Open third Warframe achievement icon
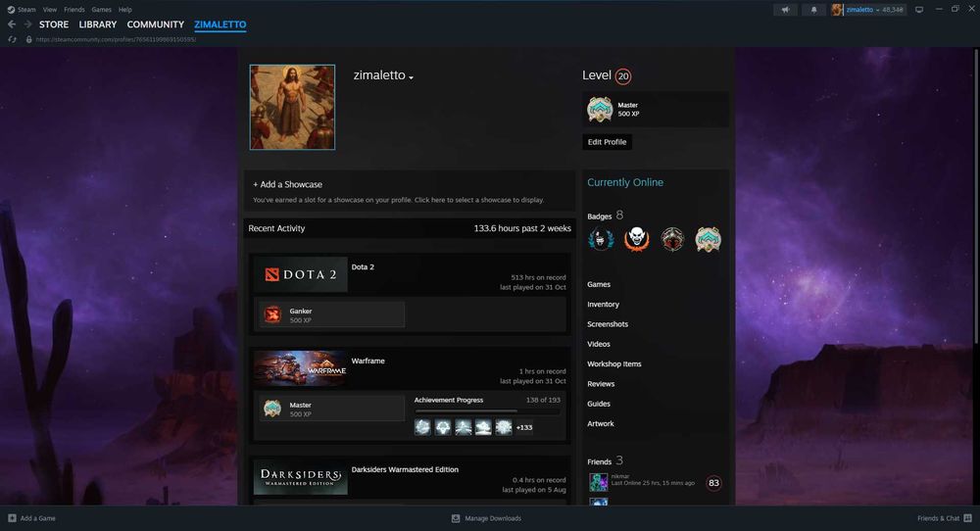This screenshot has width=980, height=531. point(464,427)
